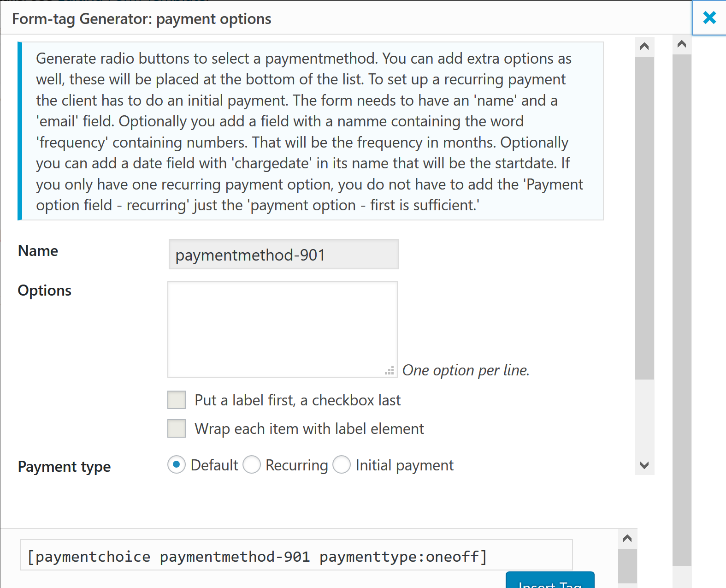Click the Name field paymentmethod-901
Screen dimensions: 726x588
(x=283, y=255)
